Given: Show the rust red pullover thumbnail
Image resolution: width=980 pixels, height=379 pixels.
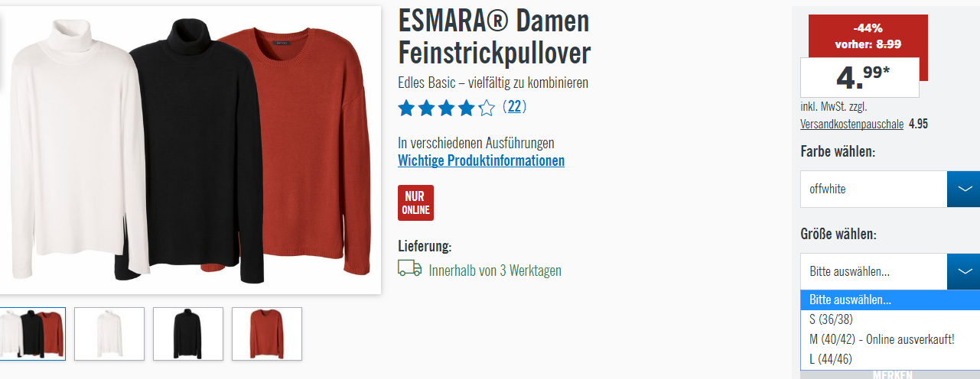Looking at the screenshot, I should 267,334.
